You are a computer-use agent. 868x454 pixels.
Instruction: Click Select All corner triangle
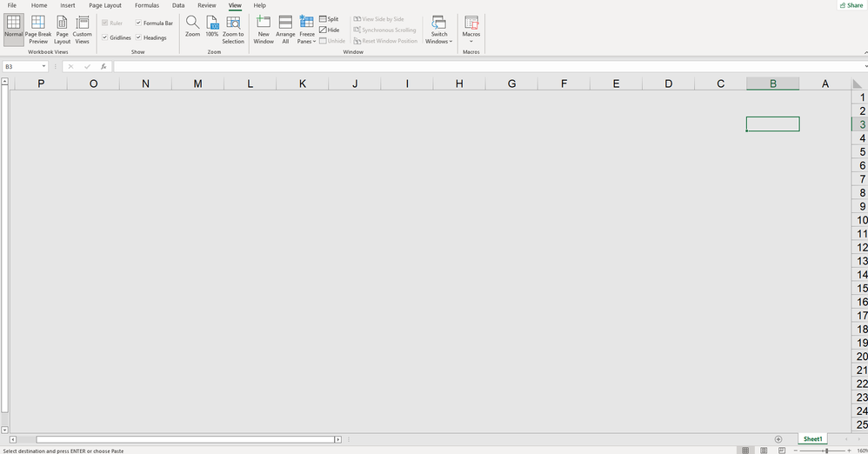click(858, 83)
